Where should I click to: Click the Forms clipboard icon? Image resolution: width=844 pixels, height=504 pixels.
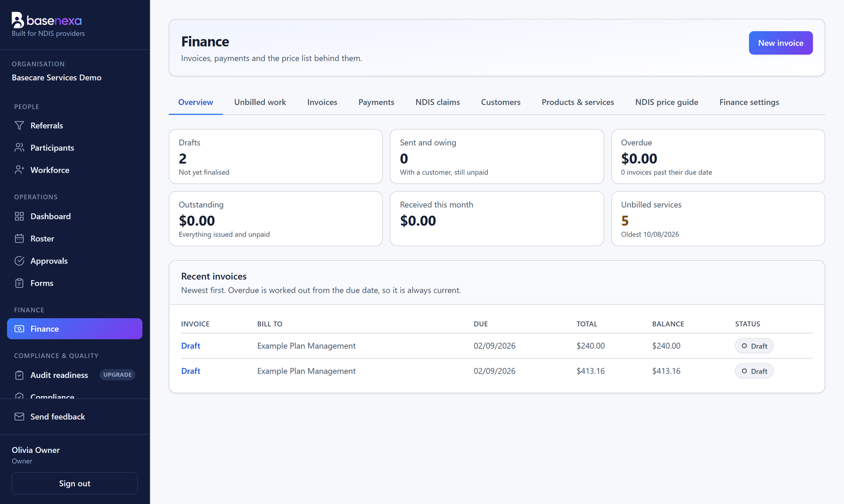point(20,283)
